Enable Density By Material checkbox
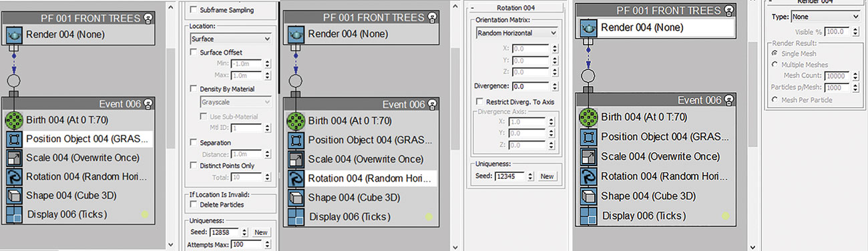Screen dimensions: 868x251 pos(194,89)
